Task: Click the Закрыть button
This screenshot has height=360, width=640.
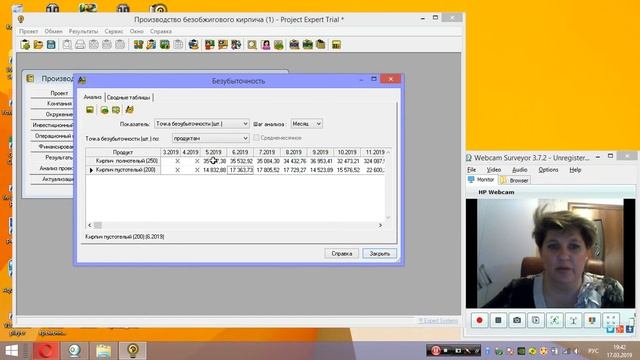Action: tap(379, 253)
